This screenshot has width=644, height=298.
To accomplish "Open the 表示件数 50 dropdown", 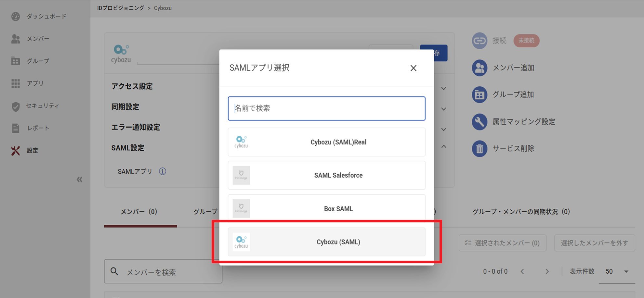I will click(617, 271).
